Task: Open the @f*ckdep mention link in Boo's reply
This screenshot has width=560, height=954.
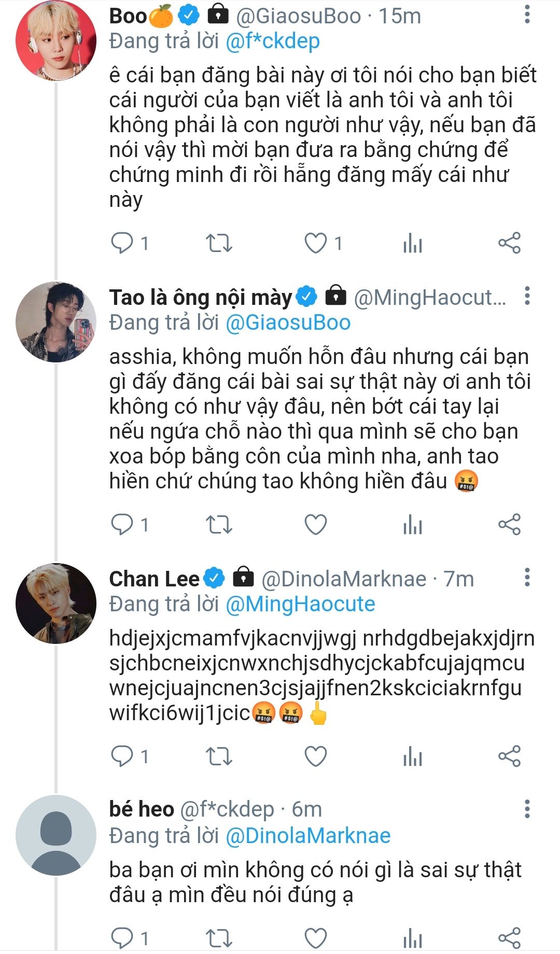Action: coord(273,41)
